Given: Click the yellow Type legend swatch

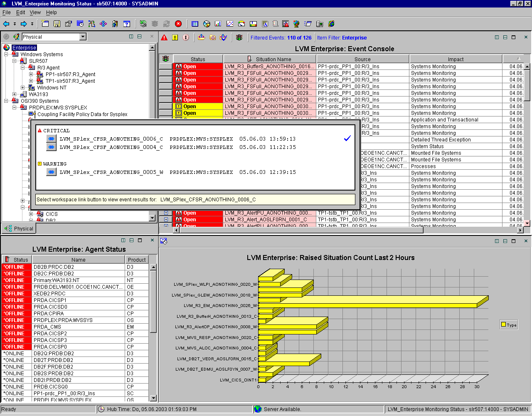Looking at the screenshot, I should [504, 325].
